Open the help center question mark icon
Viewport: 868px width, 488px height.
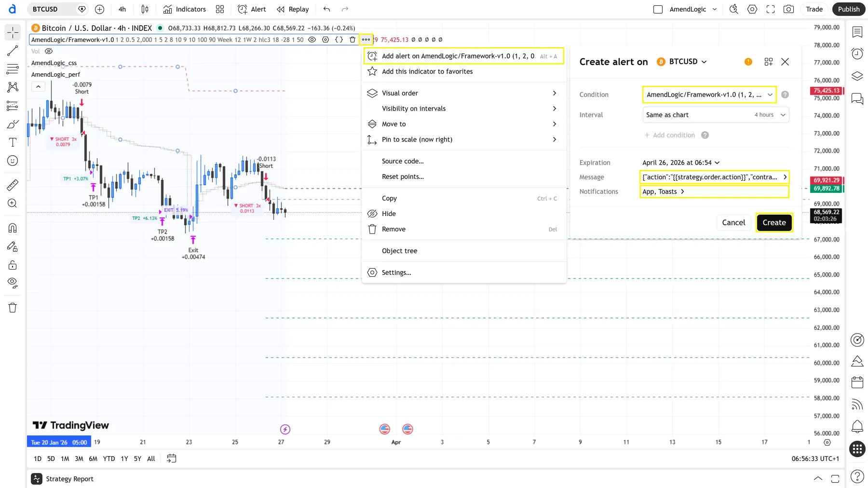(x=857, y=477)
